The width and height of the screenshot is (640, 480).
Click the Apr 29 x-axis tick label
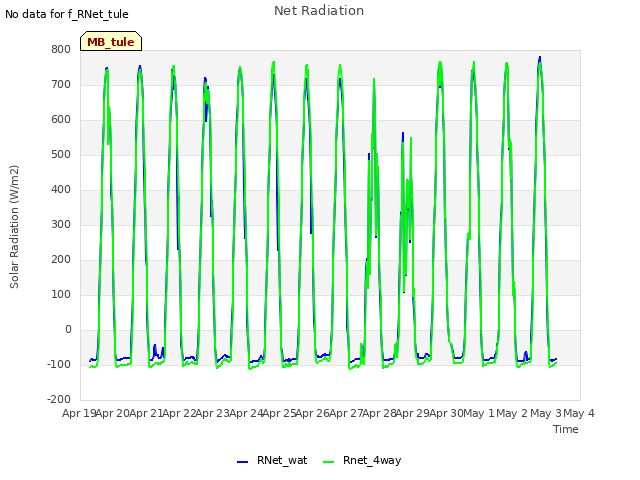(413, 413)
